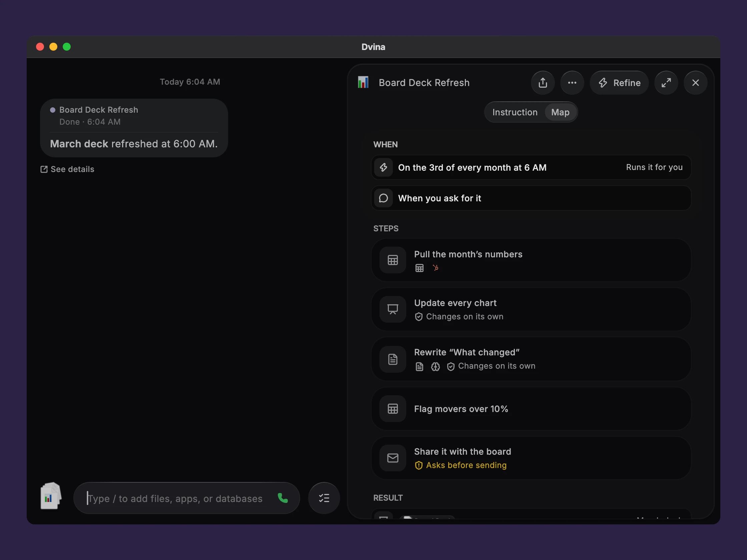Click the chat bubble icon for ask trigger
The width and height of the screenshot is (747, 560).
point(383,198)
